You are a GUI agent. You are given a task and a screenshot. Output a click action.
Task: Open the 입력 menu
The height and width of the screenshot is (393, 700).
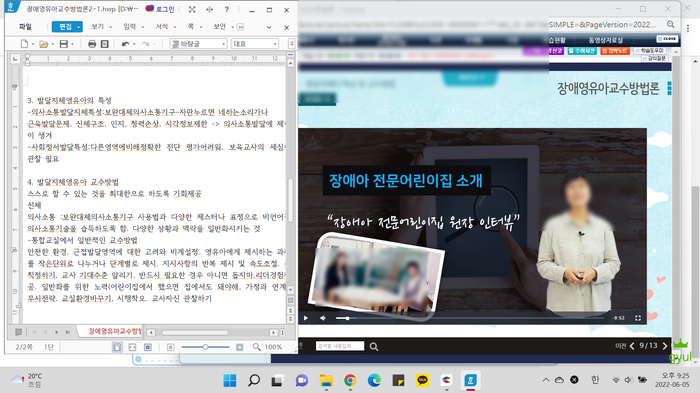129,27
